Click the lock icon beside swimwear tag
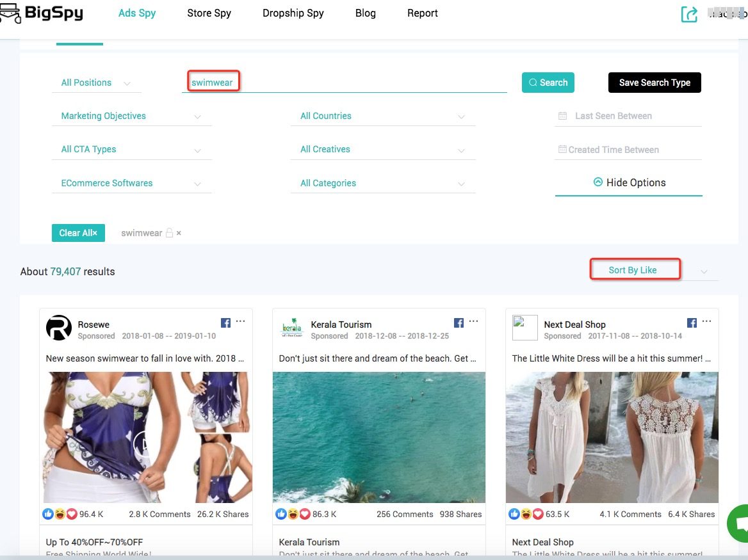This screenshot has width=748, height=560. coord(169,233)
